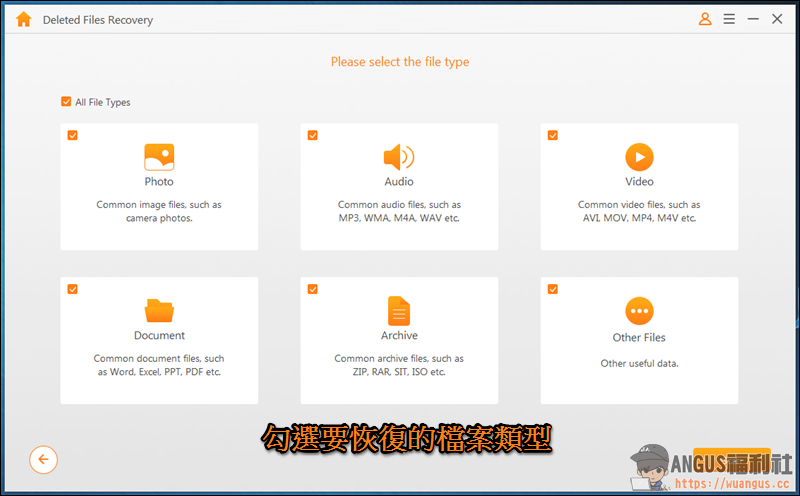This screenshot has height=496, width=800.
Task: Uncheck the Archive card checkbox
Action: point(313,289)
